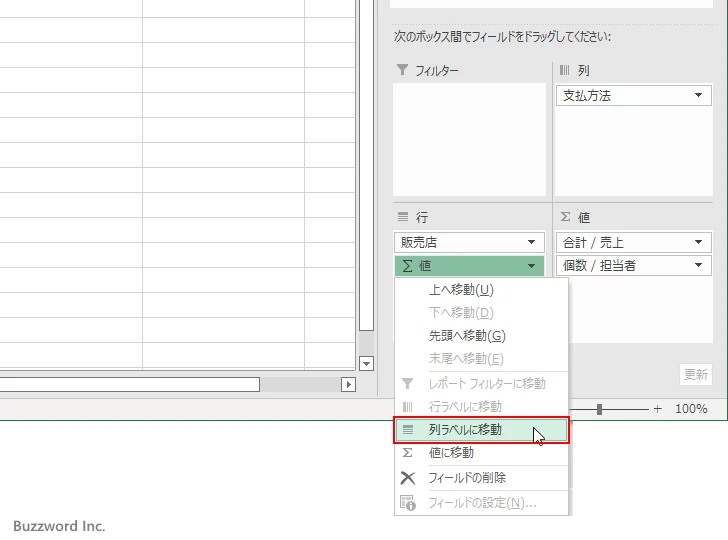Click the フィルター funnel icon header
Image resolution: width=728 pixels, height=540 pixels.
pyautogui.click(x=403, y=70)
